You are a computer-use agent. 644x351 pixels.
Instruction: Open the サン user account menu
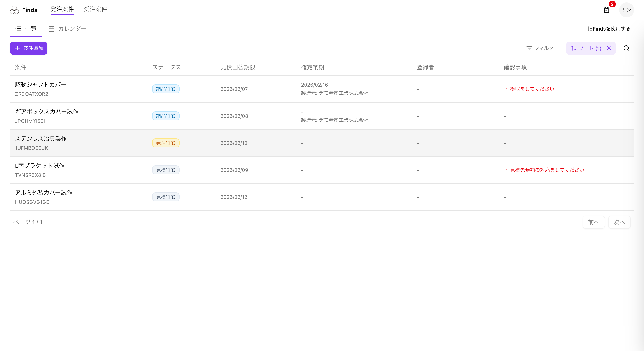pyautogui.click(x=626, y=10)
